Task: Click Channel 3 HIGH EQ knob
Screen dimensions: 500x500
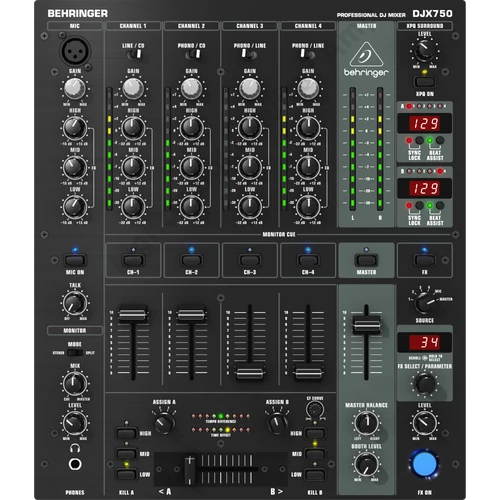Action: 250,128
